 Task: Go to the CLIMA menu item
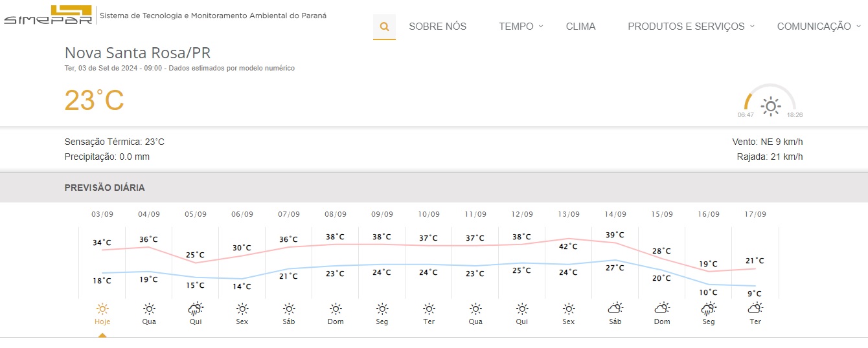[x=580, y=27]
